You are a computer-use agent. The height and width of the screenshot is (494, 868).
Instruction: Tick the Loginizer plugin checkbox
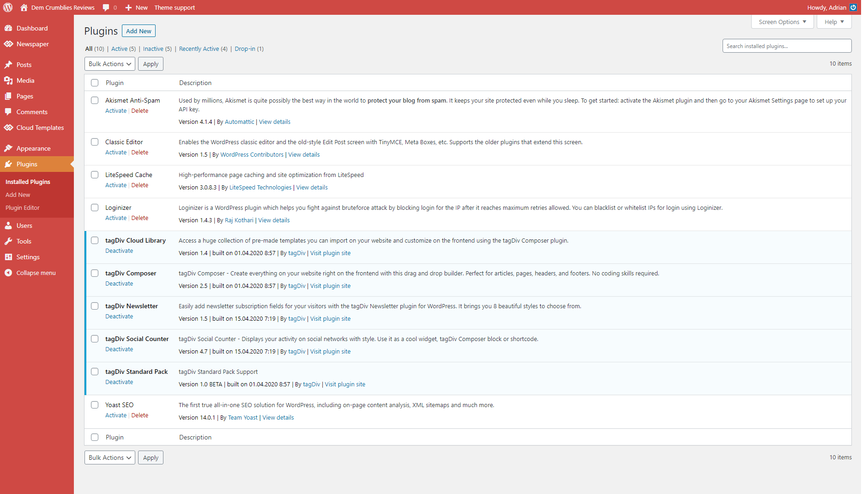(x=95, y=207)
